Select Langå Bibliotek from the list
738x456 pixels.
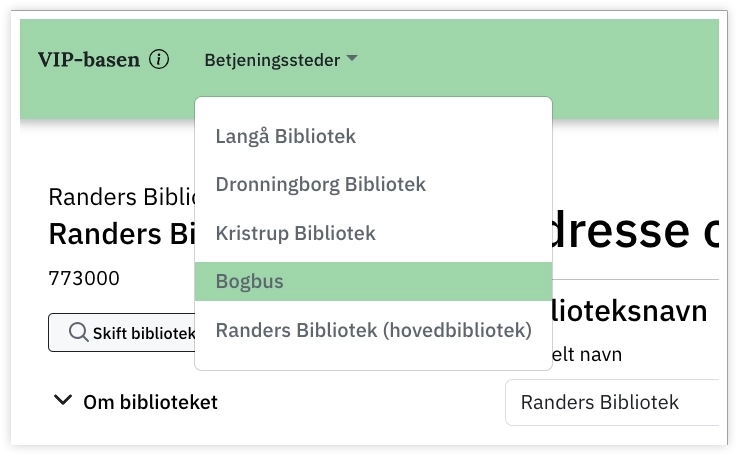tap(286, 136)
